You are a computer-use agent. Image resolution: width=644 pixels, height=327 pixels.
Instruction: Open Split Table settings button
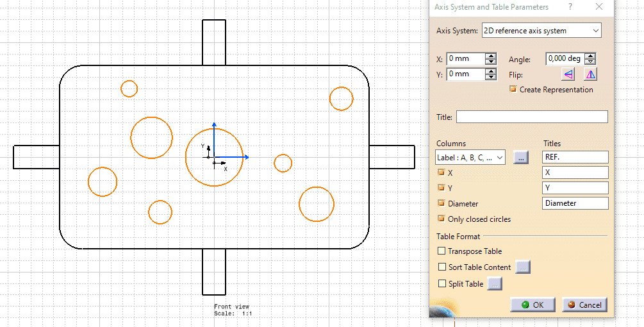click(495, 283)
